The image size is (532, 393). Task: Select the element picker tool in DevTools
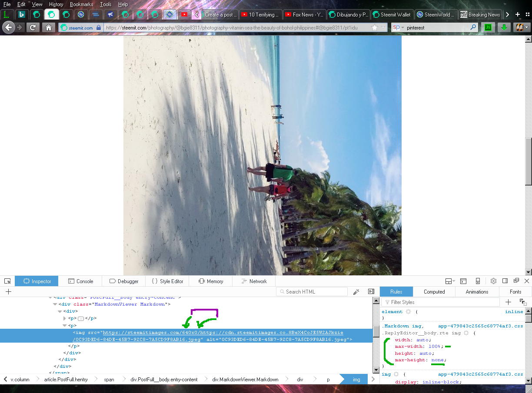coord(7,281)
